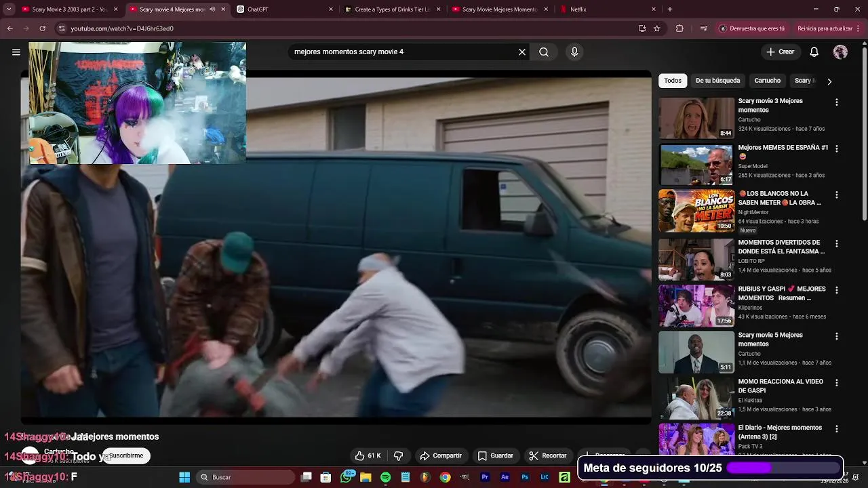The width and height of the screenshot is (868, 488).
Task: Click the Suscribirme button
Action: point(126,456)
